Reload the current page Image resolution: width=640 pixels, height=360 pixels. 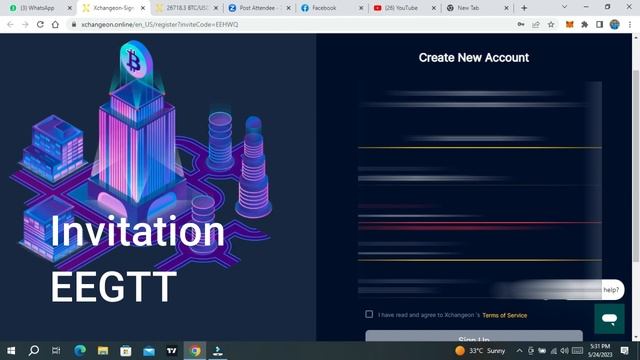40,24
